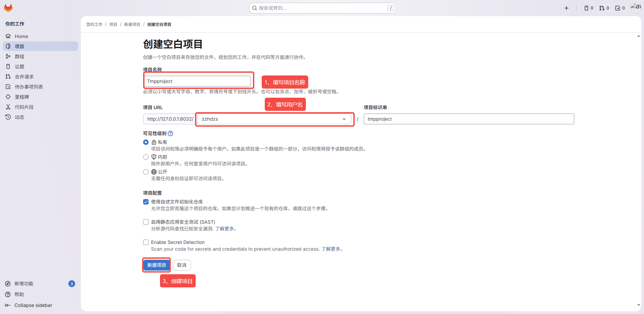Select the 公开 public visibility radio button

(146, 172)
